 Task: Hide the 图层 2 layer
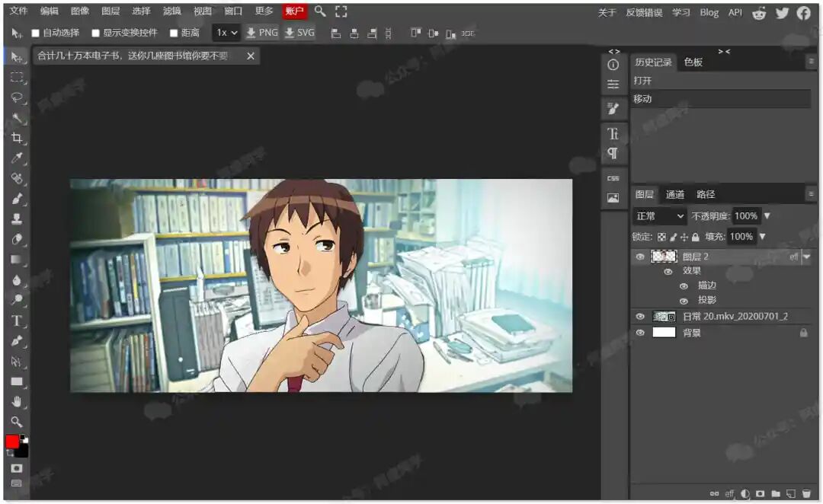point(640,257)
